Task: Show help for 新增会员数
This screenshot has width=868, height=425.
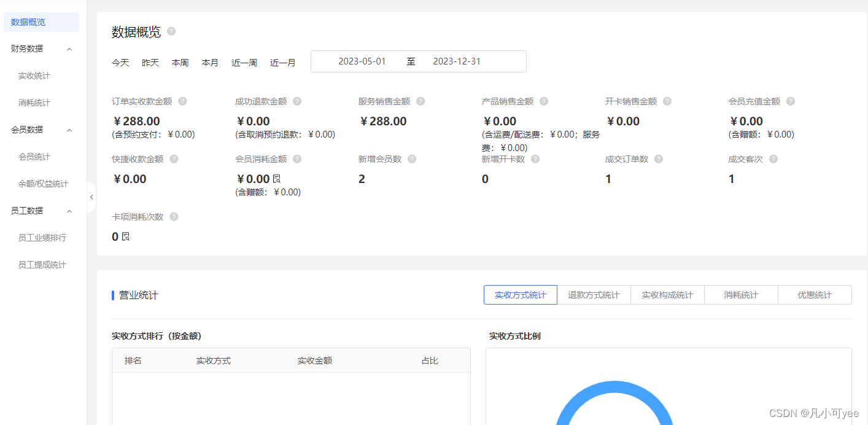Action: coord(412,159)
